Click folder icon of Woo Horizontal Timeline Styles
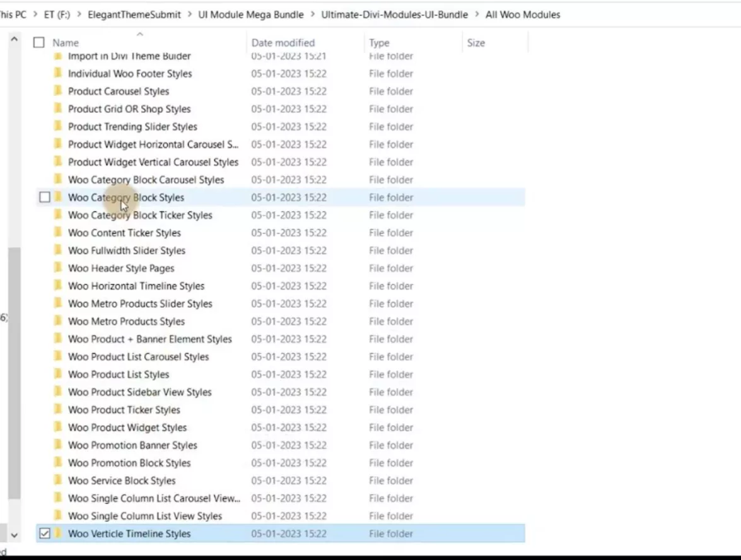Screen dimensions: 741x560 (58, 286)
